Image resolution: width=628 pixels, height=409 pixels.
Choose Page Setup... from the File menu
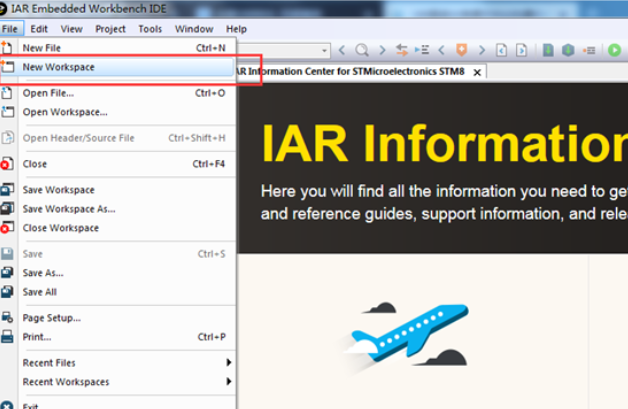coord(117,318)
